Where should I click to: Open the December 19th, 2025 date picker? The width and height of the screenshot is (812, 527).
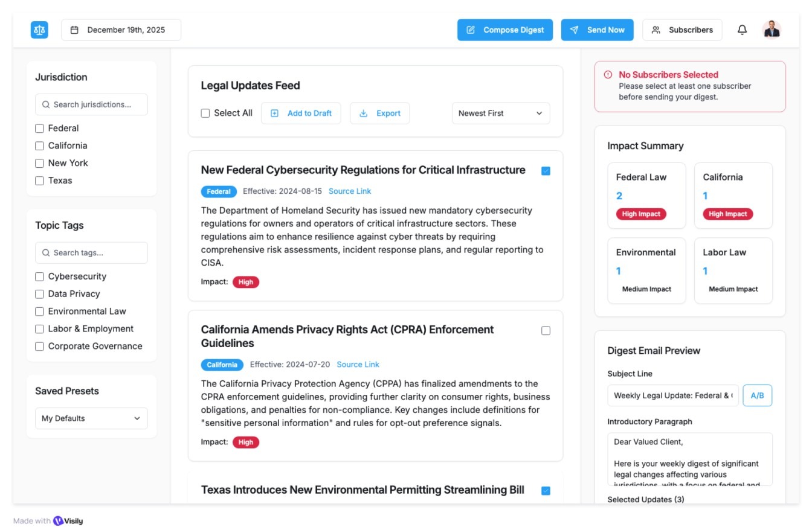pyautogui.click(x=121, y=30)
